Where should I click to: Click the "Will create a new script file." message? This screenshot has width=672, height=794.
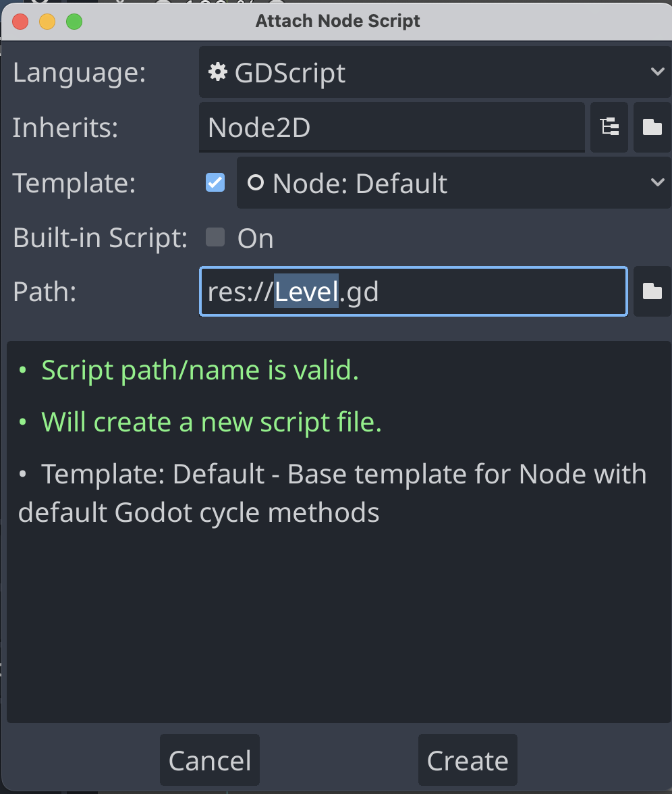click(212, 423)
